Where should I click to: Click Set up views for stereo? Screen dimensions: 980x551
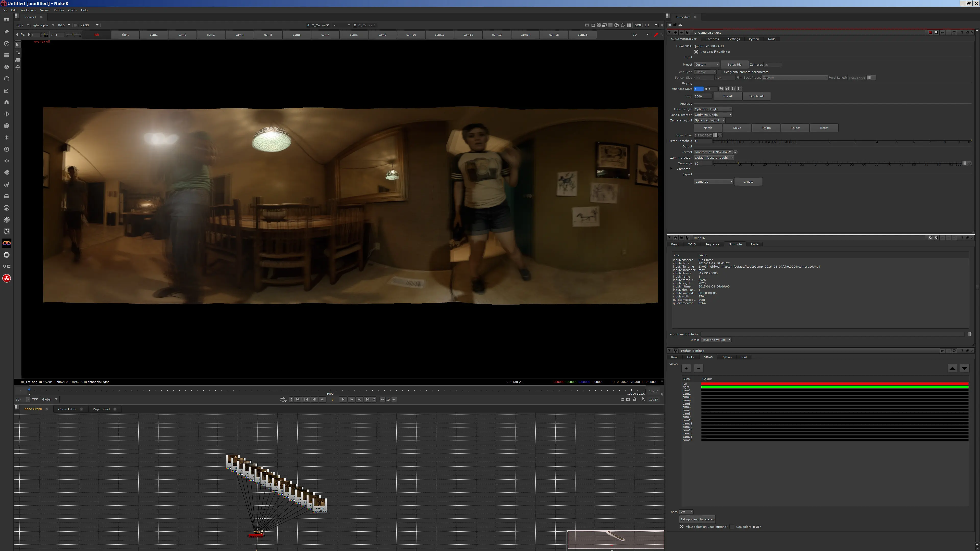click(x=697, y=519)
